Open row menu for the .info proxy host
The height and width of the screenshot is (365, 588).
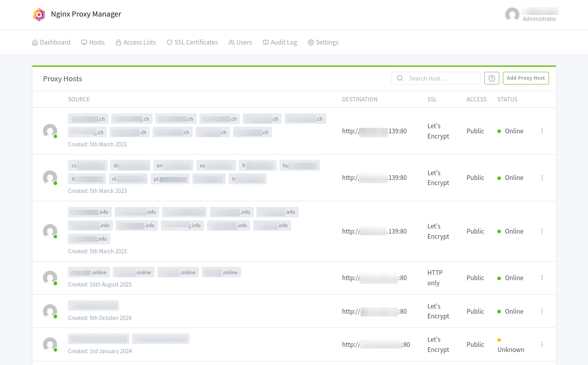point(542,231)
